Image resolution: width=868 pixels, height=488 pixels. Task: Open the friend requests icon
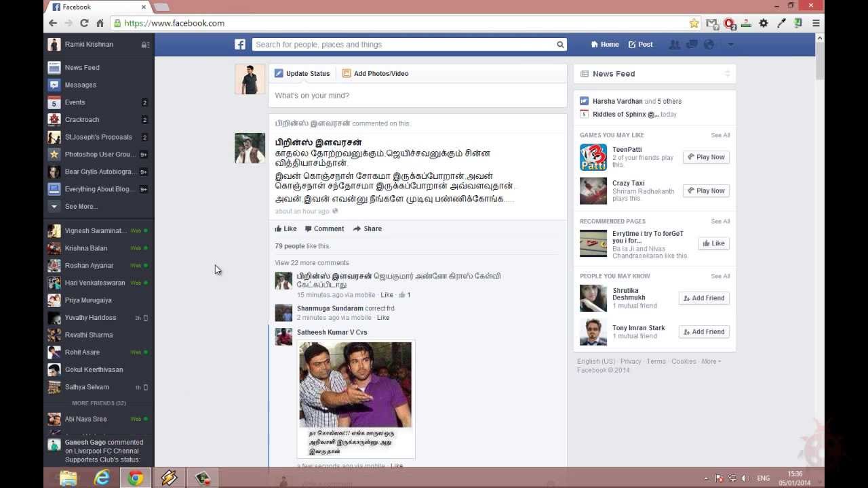(675, 44)
